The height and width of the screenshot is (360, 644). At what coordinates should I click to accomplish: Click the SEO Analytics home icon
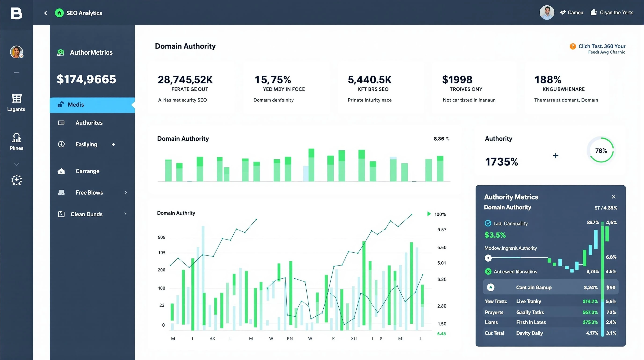click(59, 13)
